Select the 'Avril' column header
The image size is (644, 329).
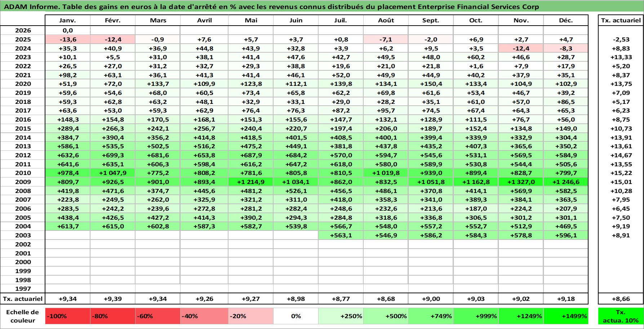(x=204, y=21)
